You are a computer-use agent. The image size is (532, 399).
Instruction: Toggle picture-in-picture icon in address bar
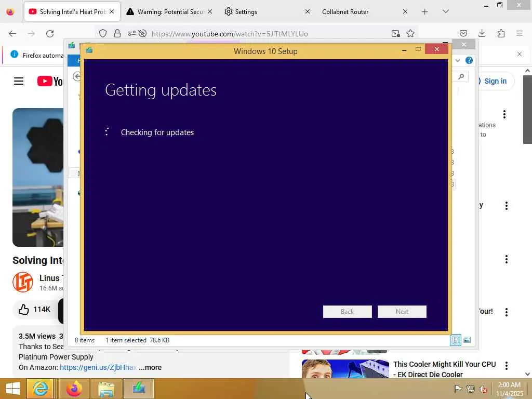coord(395,34)
